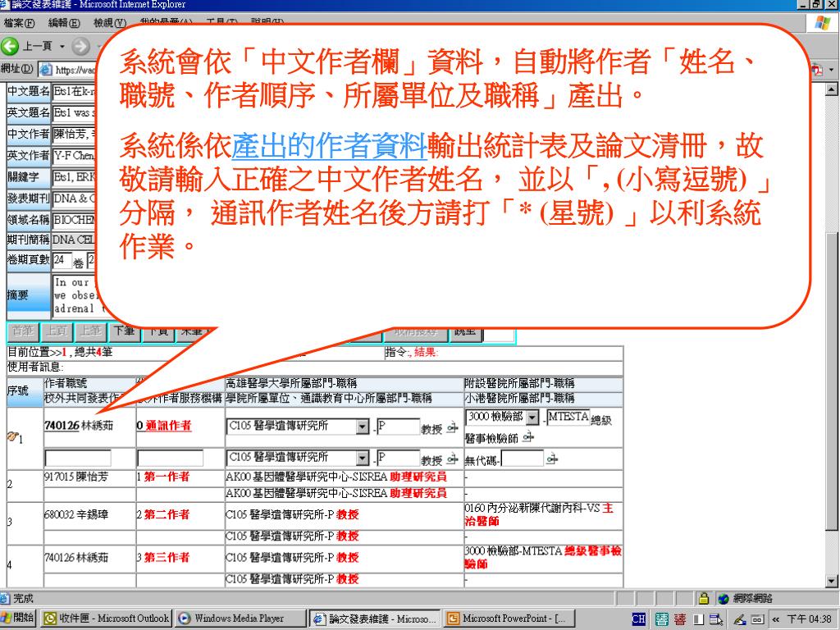This screenshot has width=840, height=630.
Task: Click in the 摘要 abstract text area
Action: pos(75,295)
